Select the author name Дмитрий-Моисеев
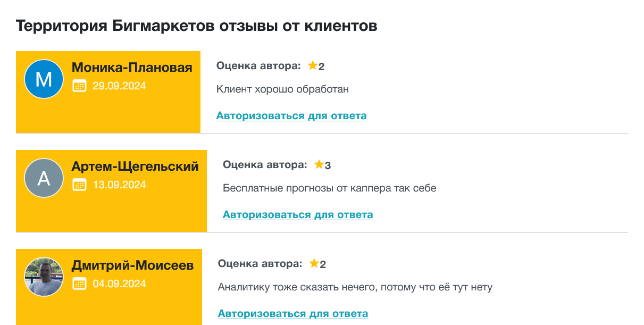Viewport: 644px width, 325px height. pyautogui.click(x=133, y=265)
